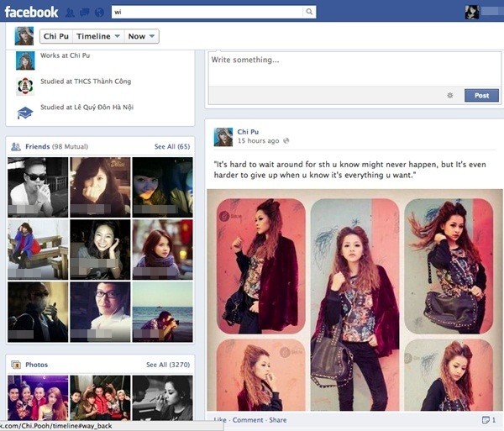Click the Share link under post
Image resolution: width=504 pixels, height=431 pixels.
[278, 420]
